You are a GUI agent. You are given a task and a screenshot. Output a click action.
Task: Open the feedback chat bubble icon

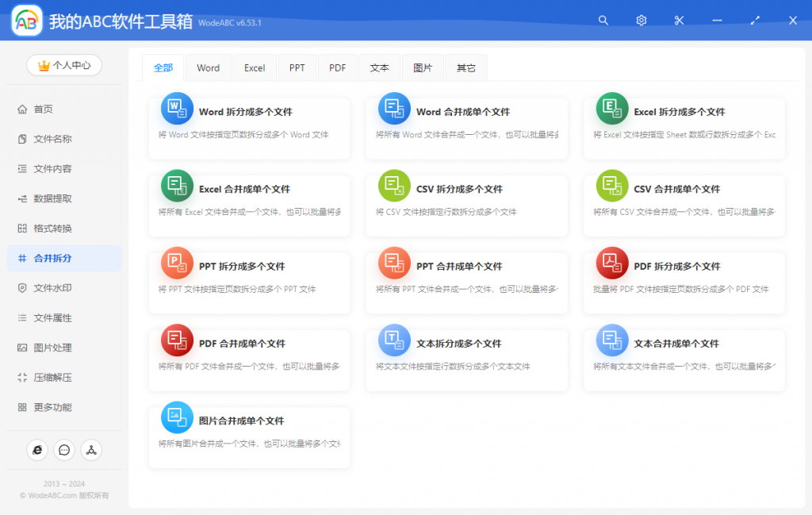point(63,450)
